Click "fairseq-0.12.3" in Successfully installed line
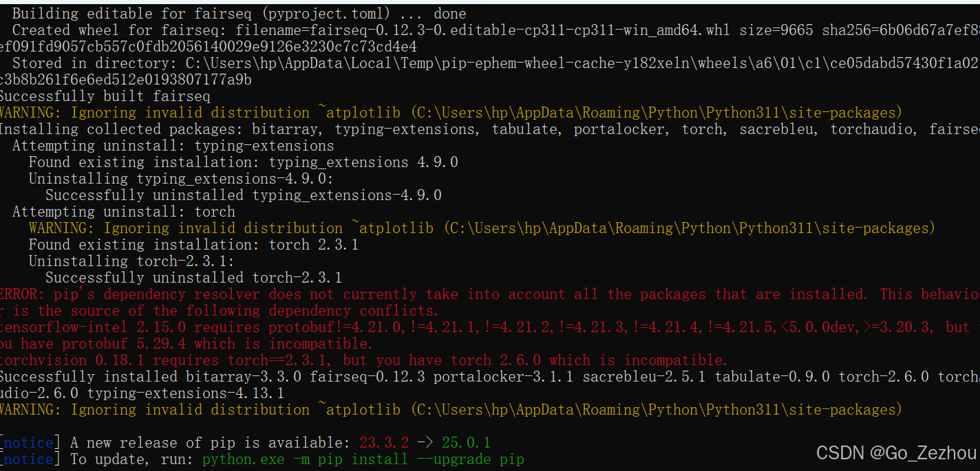The height and width of the screenshot is (471, 980). click(x=367, y=377)
